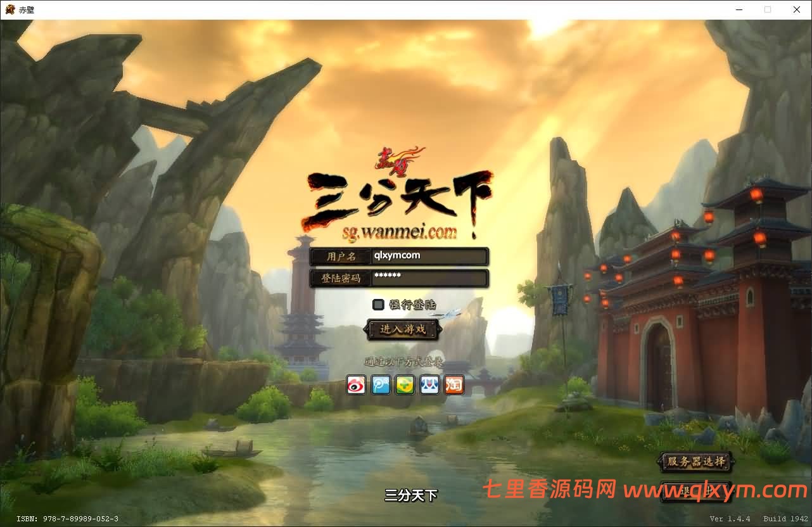This screenshot has width=812, height=527.
Task: Click the dragon game icon in the title bar
Action: (9, 9)
